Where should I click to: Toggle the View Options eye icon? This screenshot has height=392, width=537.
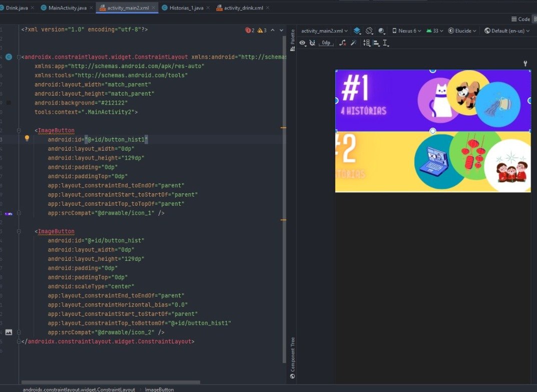coord(303,43)
